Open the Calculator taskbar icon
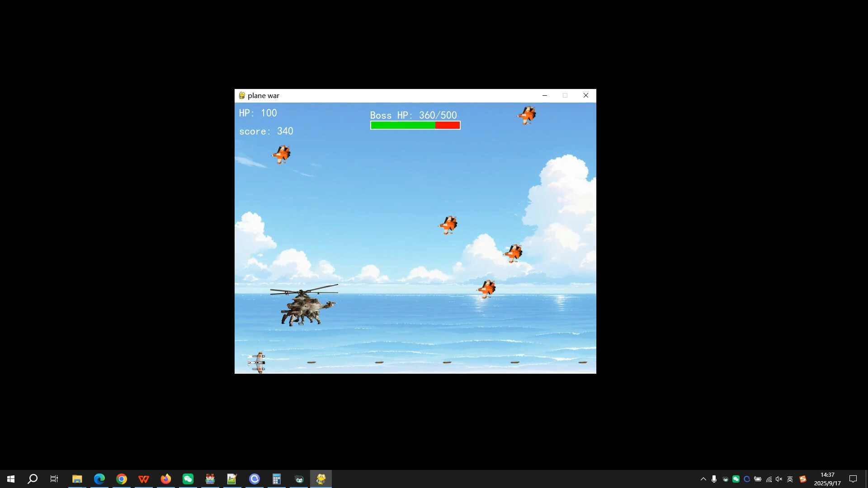Viewport: 868px width, 488px height. 276,479
